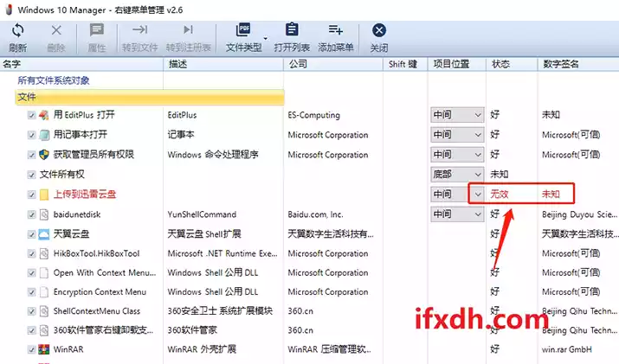Sort by the 项目位置 column header
This screenshot has width=619, height=364.
(457, 64)
